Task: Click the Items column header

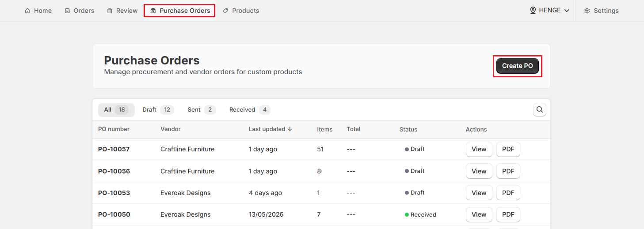Action: pyautogui.click(x=325, y=129)
